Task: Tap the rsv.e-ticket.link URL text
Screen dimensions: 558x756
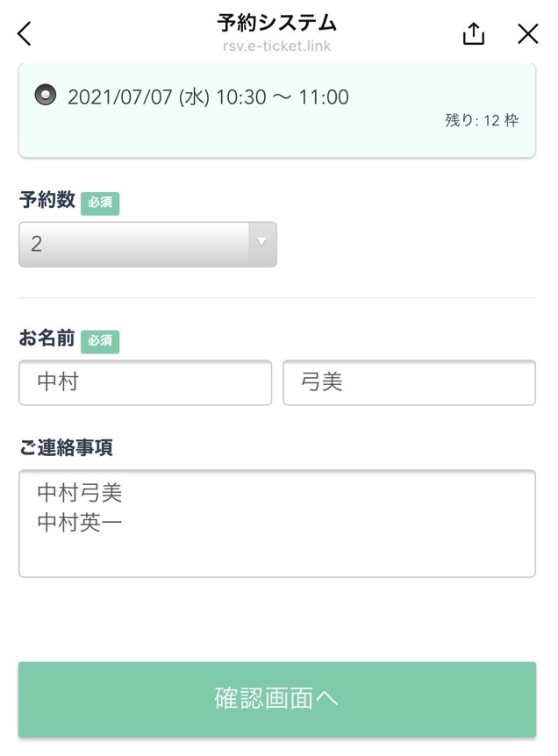Action: [x=277, y=46]
